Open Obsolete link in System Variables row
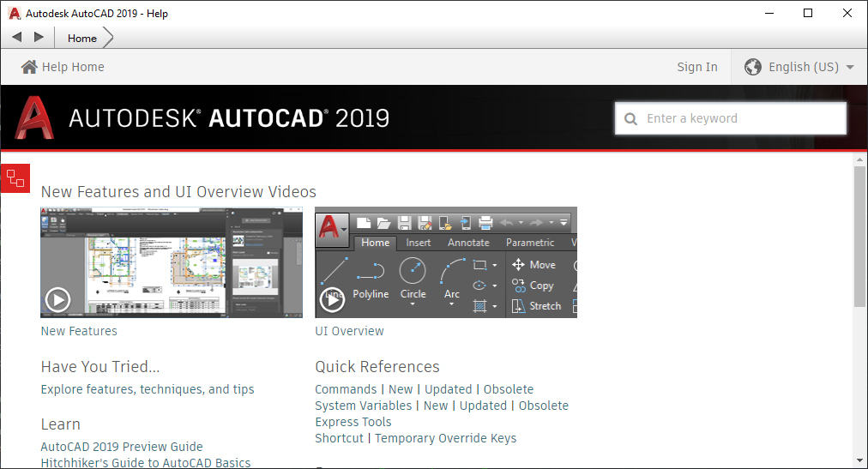This screenshot has height=469, width=868. (x=544, y=406)
